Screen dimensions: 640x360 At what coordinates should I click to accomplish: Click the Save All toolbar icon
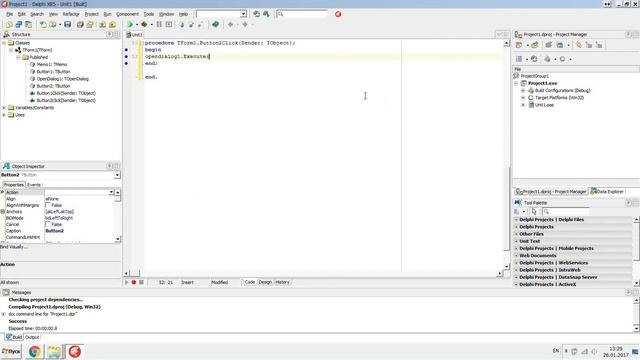point(80,24)
